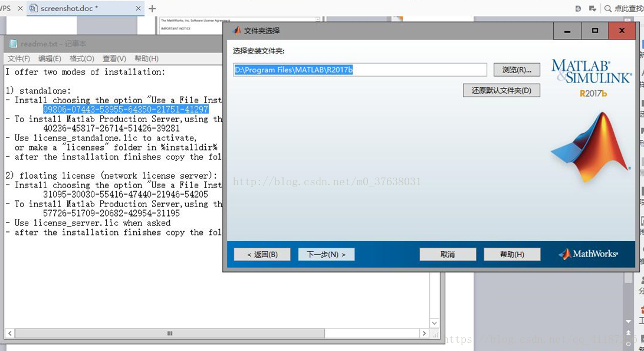Click MATLAB icon in installer title bar
The height and width of the screenshot is (351, 644).
coord(236,31)
